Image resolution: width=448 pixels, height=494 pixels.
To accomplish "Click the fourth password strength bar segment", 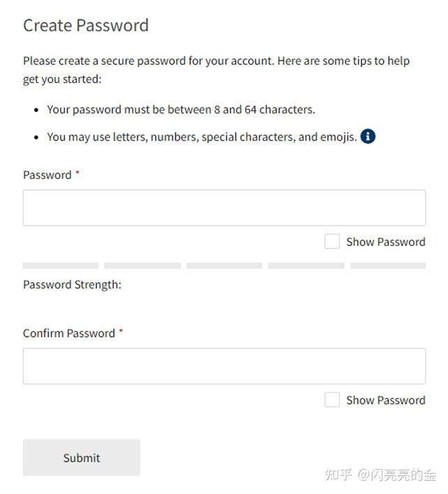I will [x=306, y=266].
